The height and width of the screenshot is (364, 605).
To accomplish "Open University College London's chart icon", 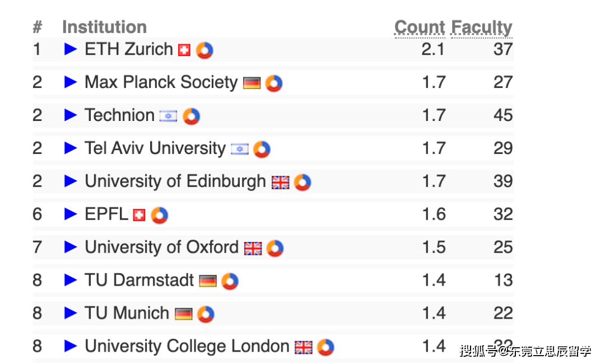I will click(x=325, y=347).
